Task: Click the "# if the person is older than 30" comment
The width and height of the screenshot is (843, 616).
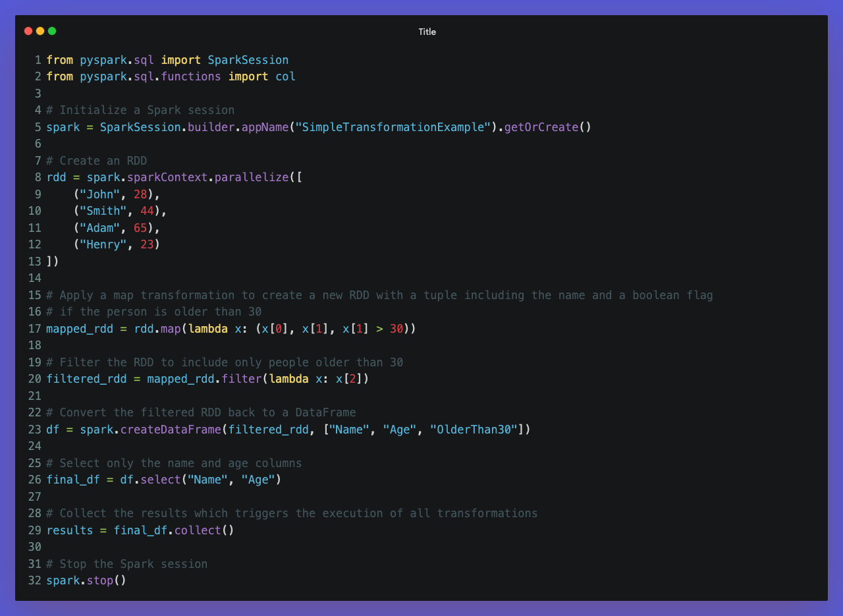Action: click(x=154, y=312)
